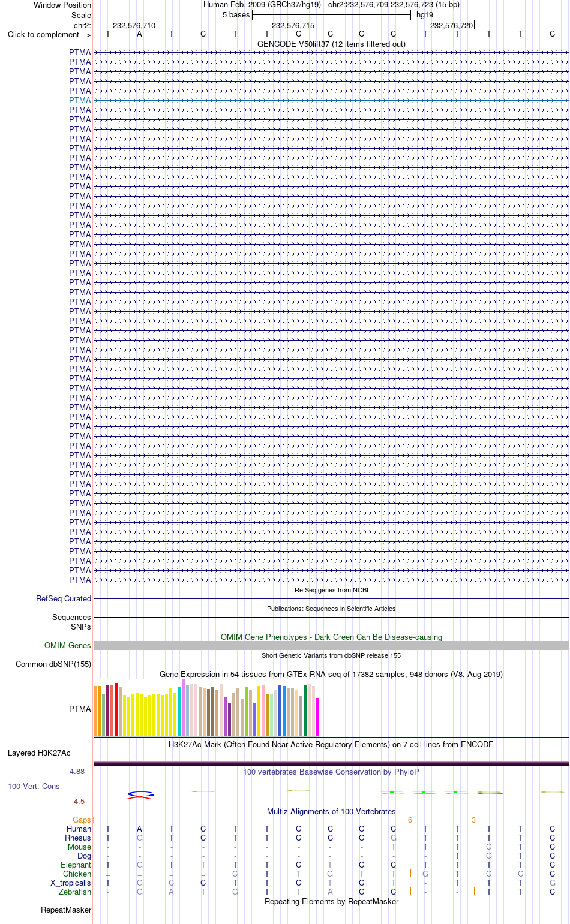Click the Window Position label
The width and height of the screenshot is (570, 924).
pos(62,5)
